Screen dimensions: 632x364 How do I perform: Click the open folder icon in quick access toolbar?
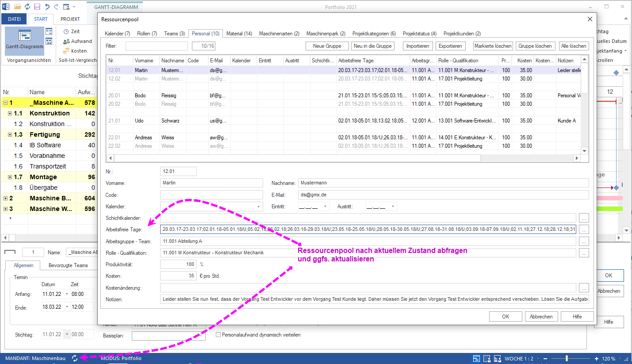coord(17,7)
